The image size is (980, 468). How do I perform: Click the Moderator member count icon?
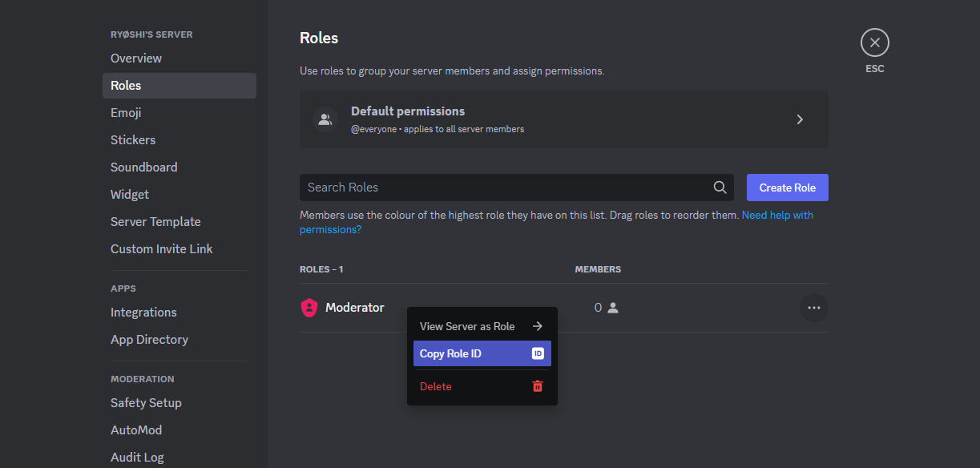click(x=613, y=308)
